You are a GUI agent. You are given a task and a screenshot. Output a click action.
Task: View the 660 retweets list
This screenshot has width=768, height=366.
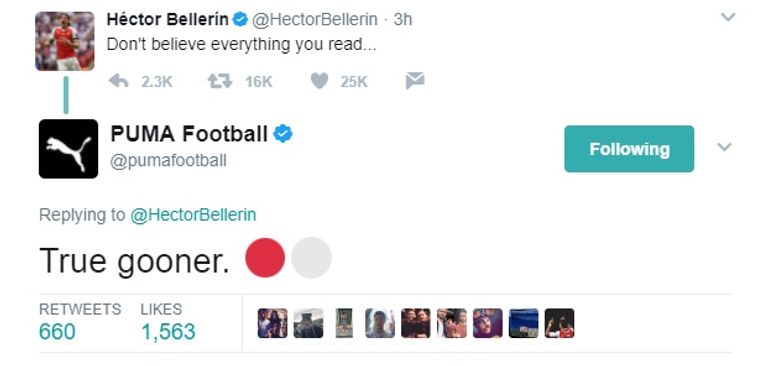pyautogui.click(x=57, y=332)
